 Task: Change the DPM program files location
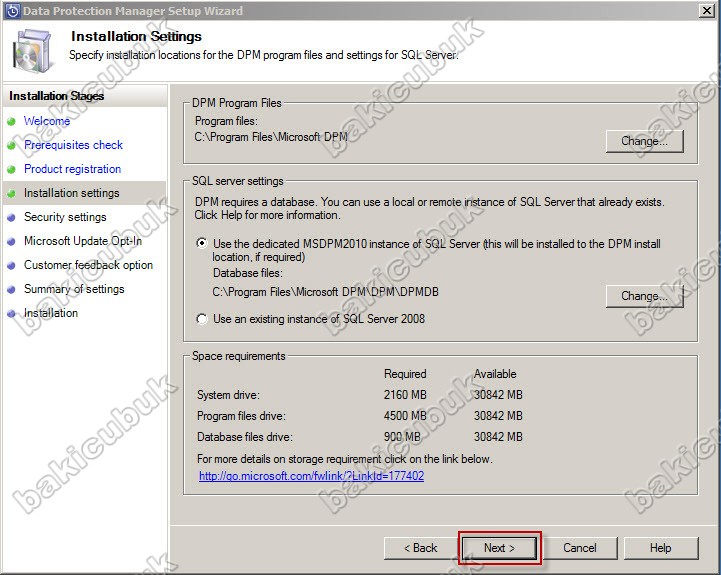coord(644,141)
